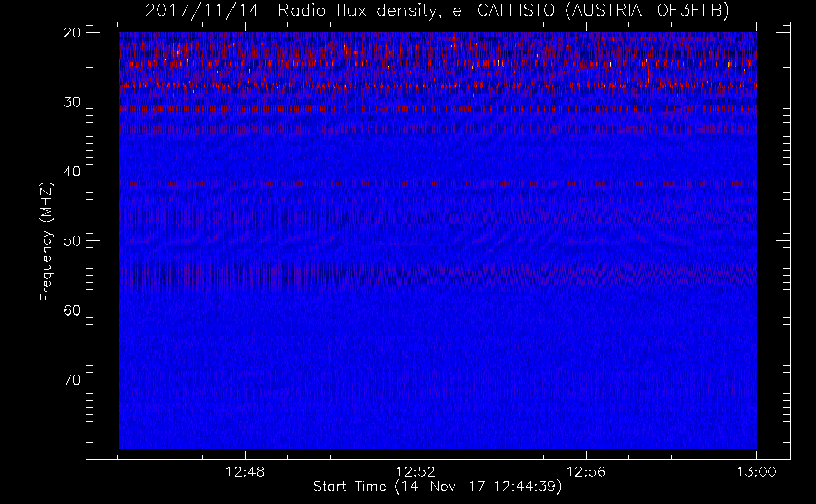Image resolution: width=816 pixels, height=504 pixels.
Task: Click the 20 MHz frequency tick label
Action: pos(73,33)
